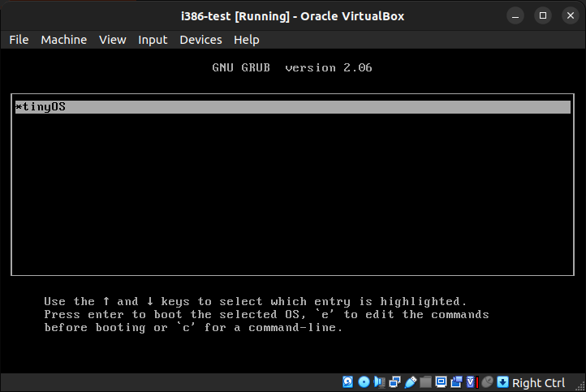586x392 pixels.
Task: Click the optical disc status icon
Action: click(364, 382)
